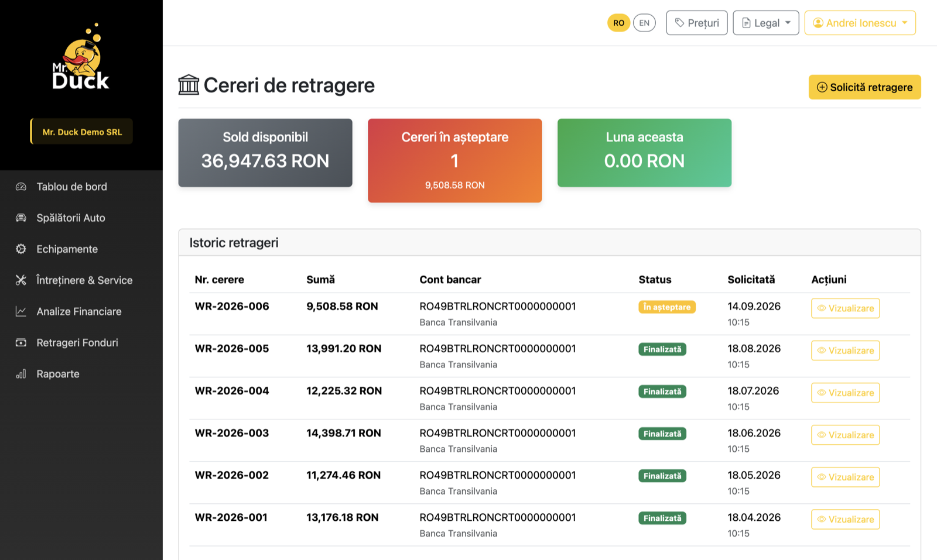The image size is (937, 560).
Task: Click Vizualizare in WR-2026-002 row
Action: [845, 477]
